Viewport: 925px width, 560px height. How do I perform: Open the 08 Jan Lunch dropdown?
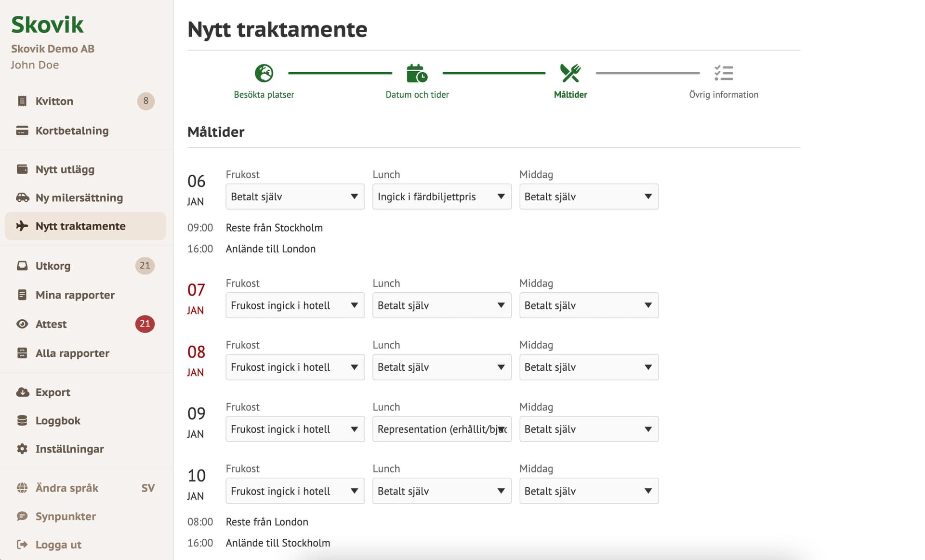(x=442, y=367)
